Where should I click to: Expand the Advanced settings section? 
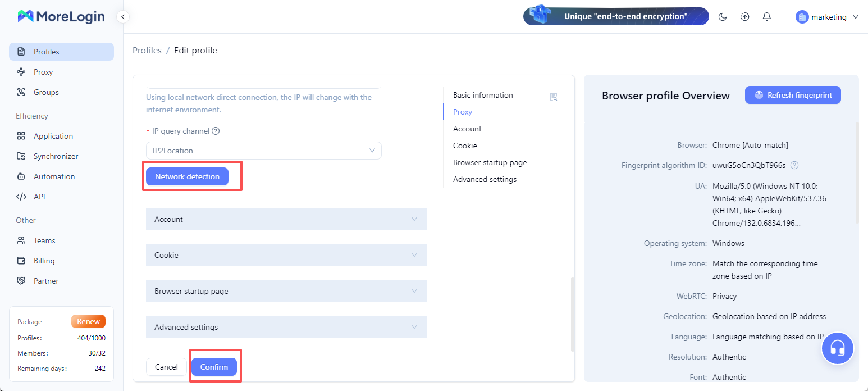point(286,326)
